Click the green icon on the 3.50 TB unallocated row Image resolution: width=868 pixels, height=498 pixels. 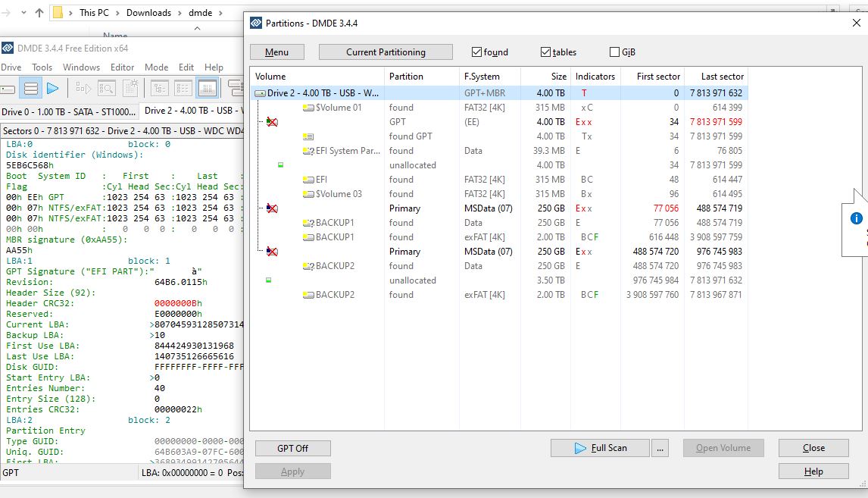click(x=268, y=280)
